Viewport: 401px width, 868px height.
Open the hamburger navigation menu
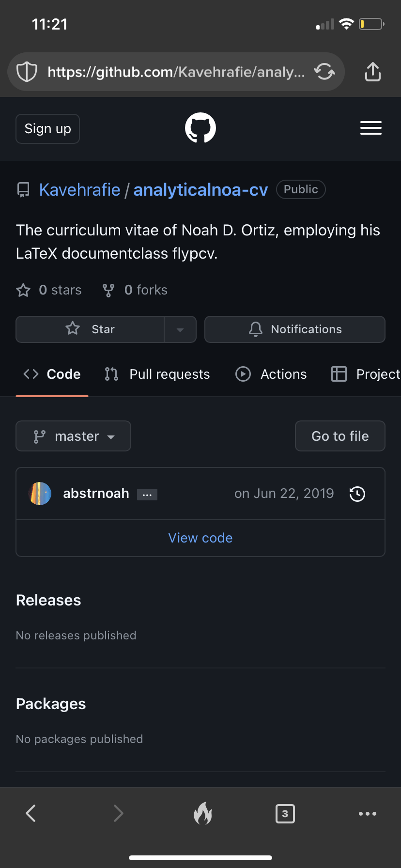371,128
